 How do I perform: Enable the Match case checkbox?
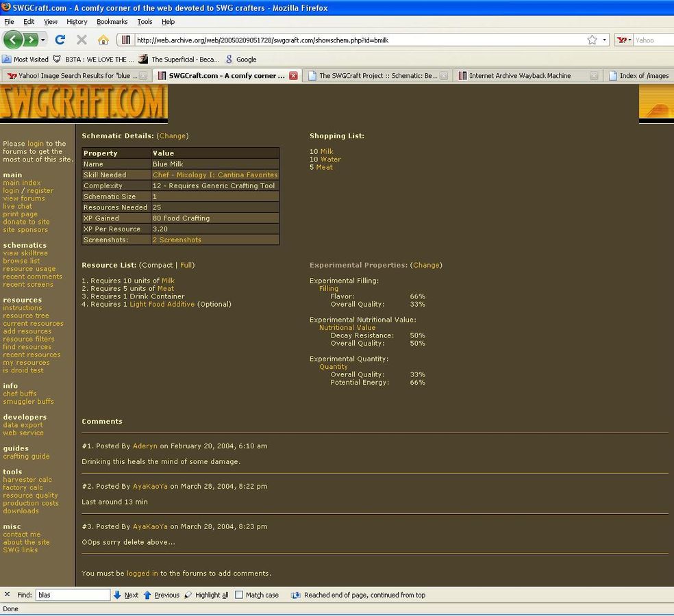pos(239,595)
